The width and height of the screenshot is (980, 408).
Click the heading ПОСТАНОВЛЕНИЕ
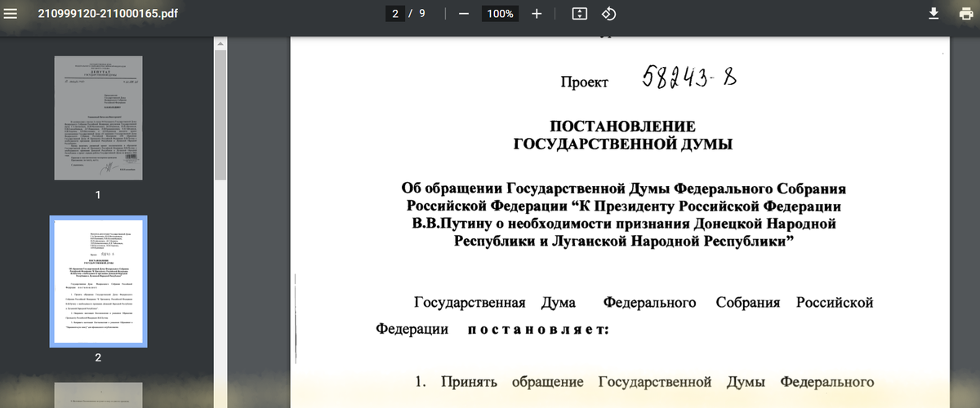click(622, 126)
